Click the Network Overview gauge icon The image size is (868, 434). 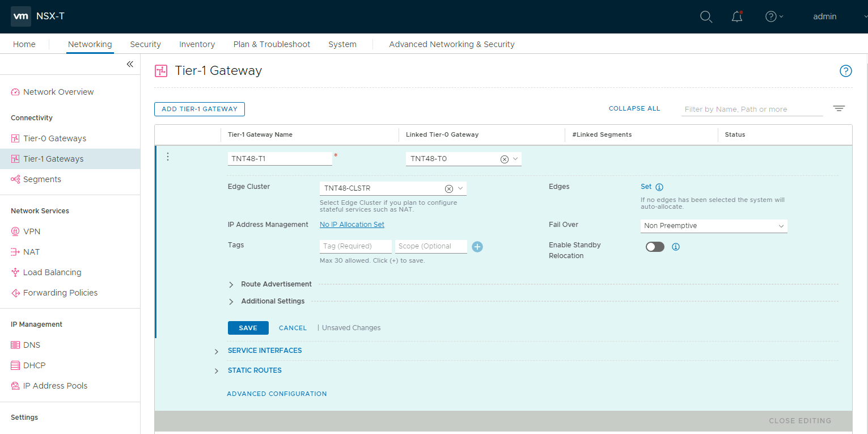[15, 92]
